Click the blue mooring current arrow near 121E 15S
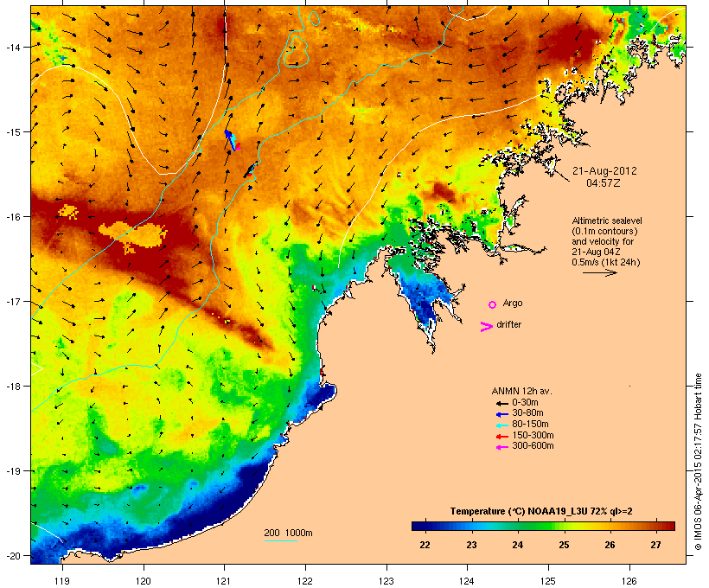The image size is (709, 588). [230, 139]
